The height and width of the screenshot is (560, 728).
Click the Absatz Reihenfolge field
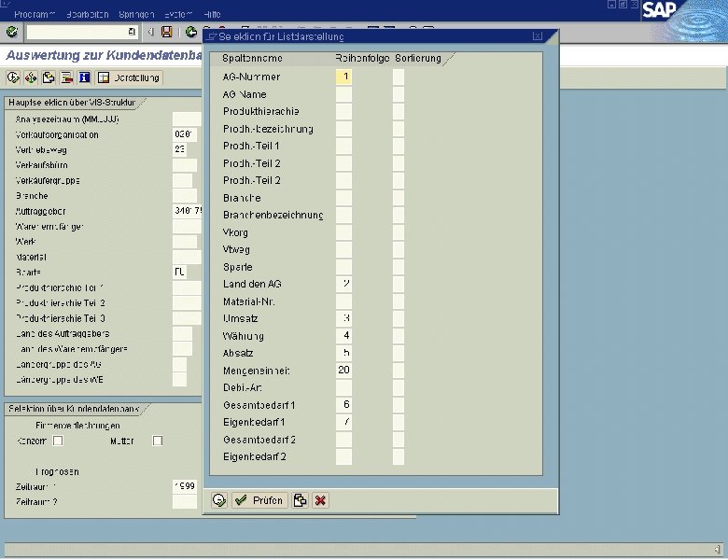coord(343,353)
